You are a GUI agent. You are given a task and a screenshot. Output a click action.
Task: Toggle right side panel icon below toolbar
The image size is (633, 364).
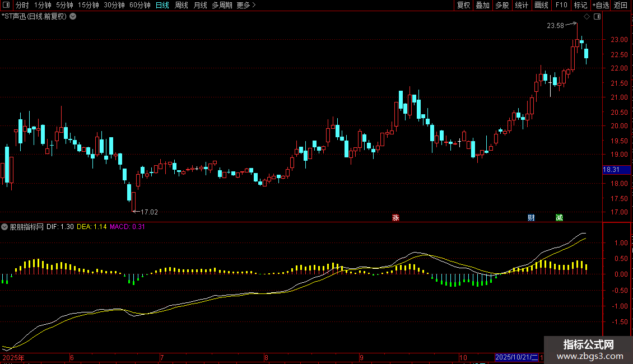[597, 17]
